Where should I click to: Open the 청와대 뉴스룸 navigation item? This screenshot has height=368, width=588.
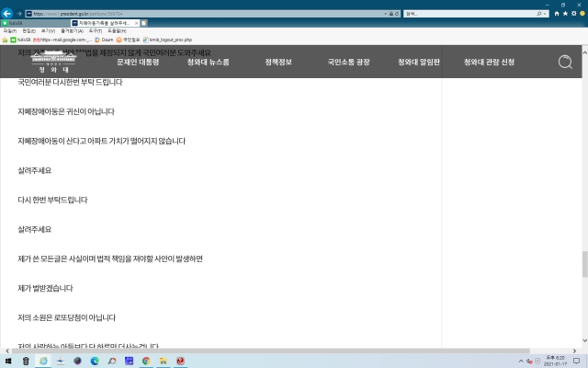209,62
